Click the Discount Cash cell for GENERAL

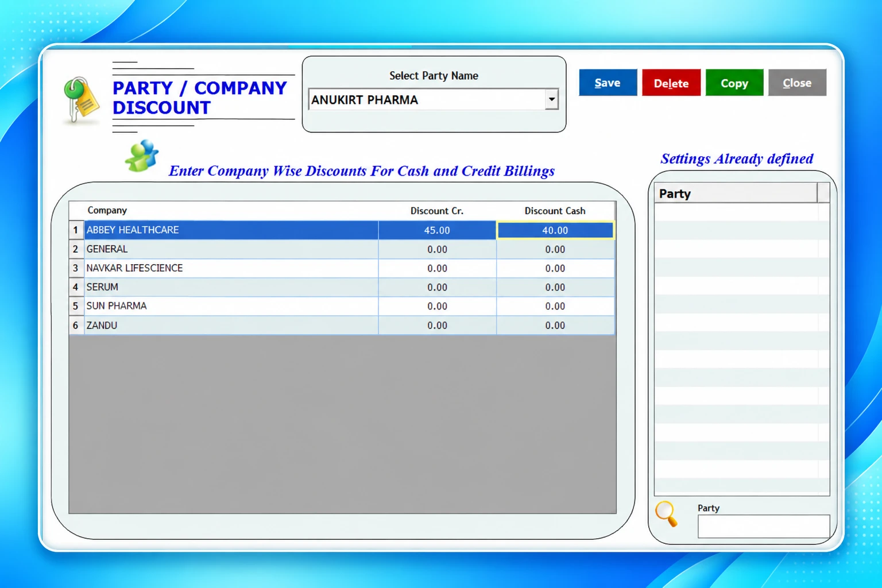click(x=555, y=249)
